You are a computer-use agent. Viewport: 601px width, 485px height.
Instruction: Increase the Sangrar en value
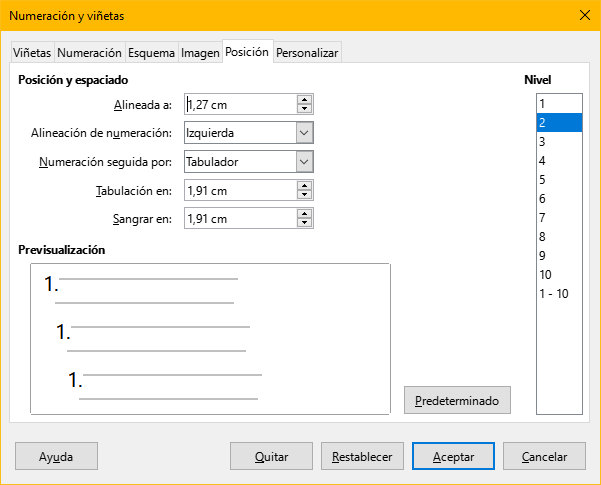(x=305, y=214)
